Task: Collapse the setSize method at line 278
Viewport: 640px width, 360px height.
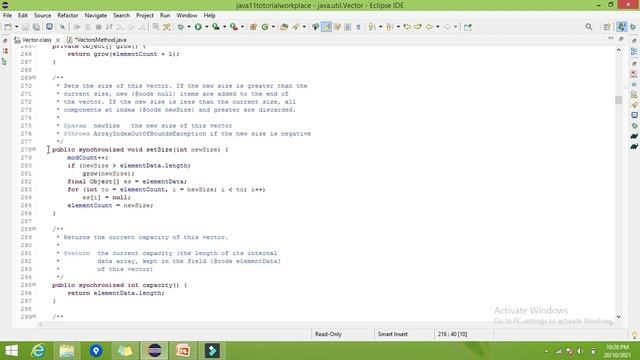Action: coord(35,149)
